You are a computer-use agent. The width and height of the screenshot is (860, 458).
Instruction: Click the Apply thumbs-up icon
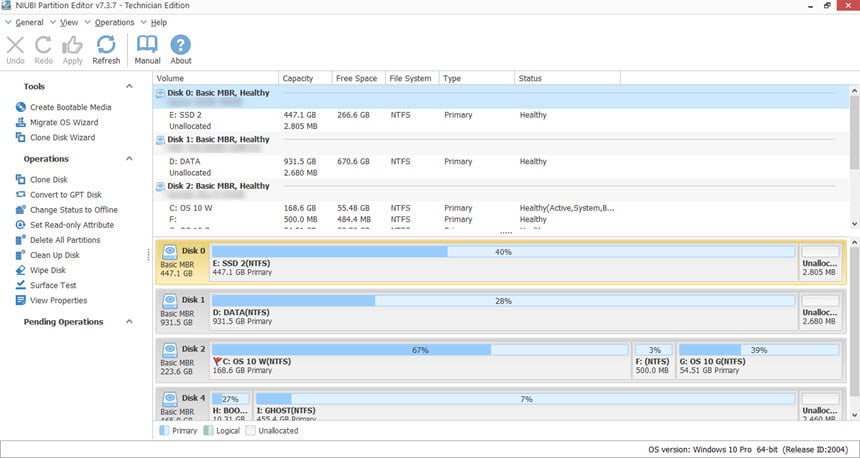click(x=72, y=45)
